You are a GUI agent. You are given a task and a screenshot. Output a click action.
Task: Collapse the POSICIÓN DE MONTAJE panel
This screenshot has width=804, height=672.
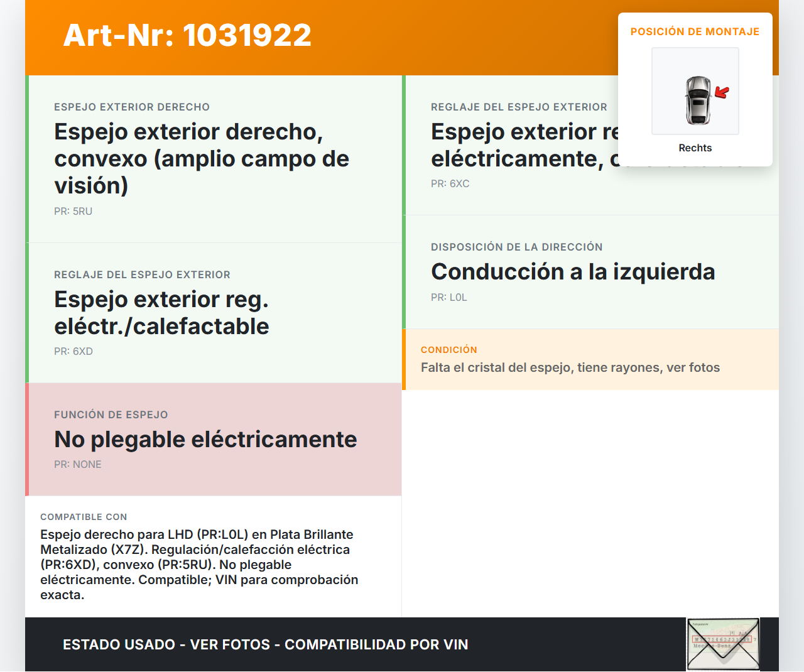(695, 31)
